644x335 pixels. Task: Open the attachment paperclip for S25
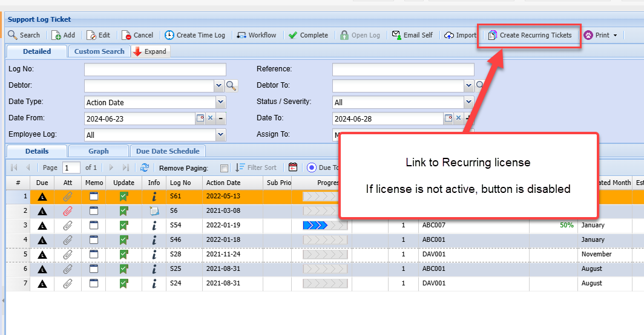(68, 269)
